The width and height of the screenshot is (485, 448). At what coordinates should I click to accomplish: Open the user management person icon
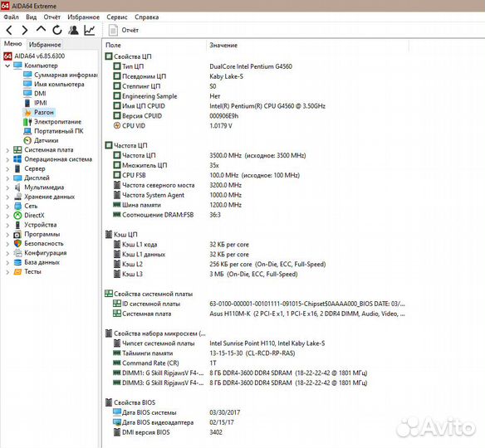click(74, 30)
